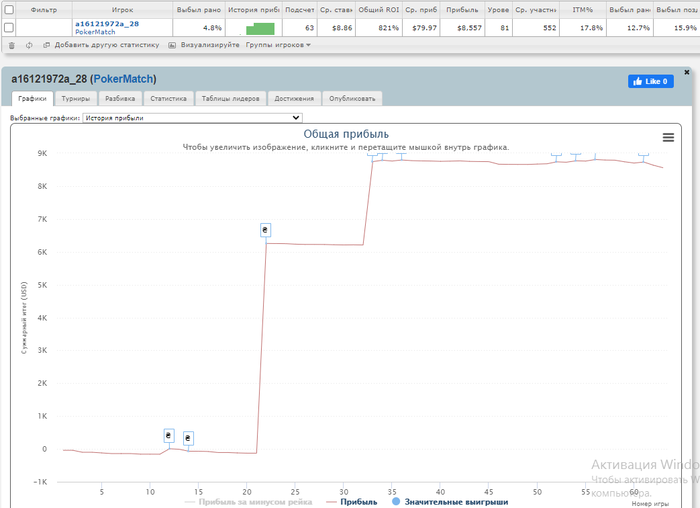Click the 'Прибыль' column header

462,9
